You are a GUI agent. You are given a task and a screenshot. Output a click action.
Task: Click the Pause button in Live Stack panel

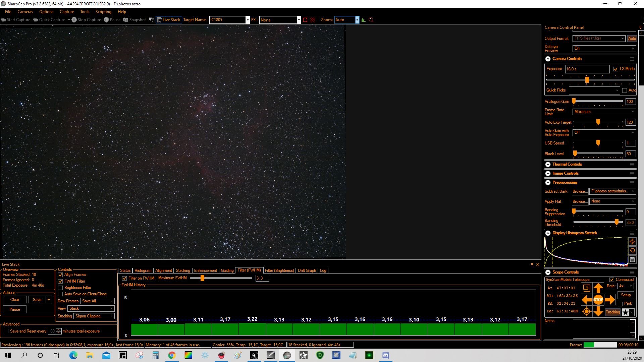pyautogui.click(x=15, y=310)
